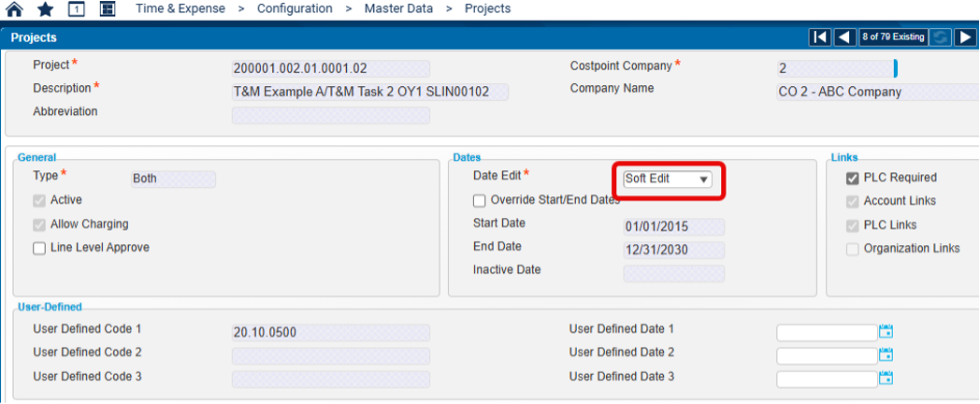Image resolution: width=980 pixels, height=404 pixels.
Task: Click the General group label
Action: coord(36,158)
